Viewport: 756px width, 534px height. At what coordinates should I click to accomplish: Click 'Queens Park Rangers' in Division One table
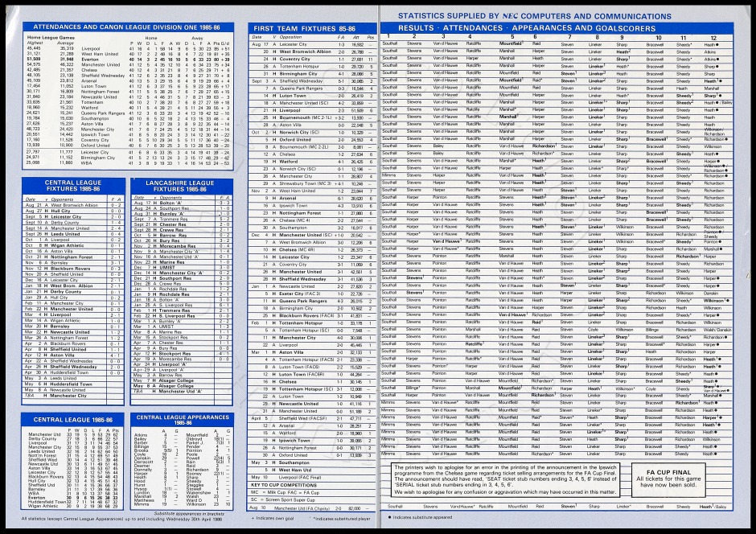[x=103, y=113]
